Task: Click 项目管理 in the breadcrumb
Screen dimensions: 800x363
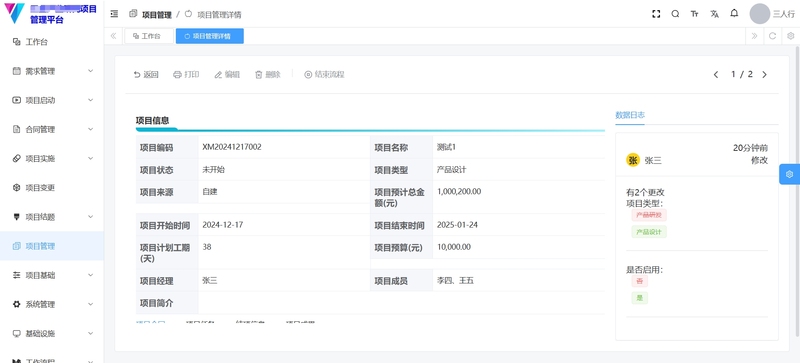Action: (x=157, y=15)
